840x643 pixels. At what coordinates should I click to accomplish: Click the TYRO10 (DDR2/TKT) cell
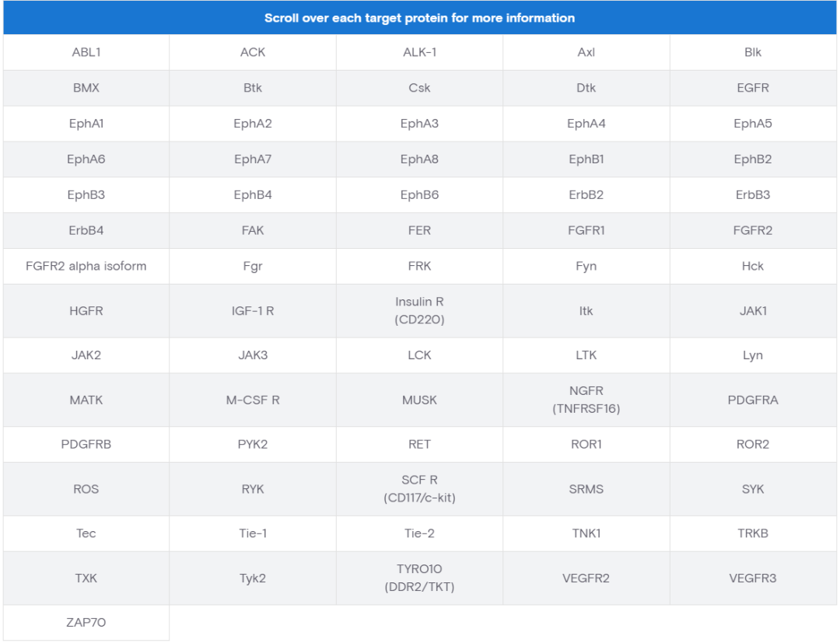point(419,578)
